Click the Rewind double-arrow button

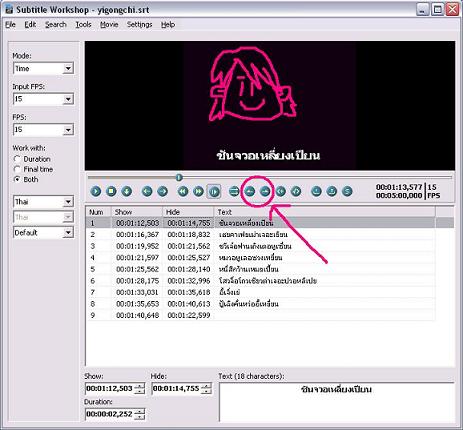click(183, 191)
